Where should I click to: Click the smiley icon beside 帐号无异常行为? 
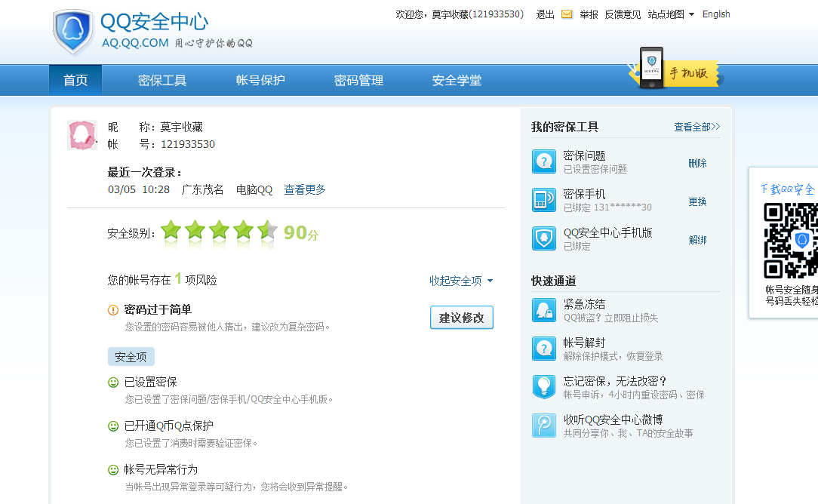(x=113, y=470)
